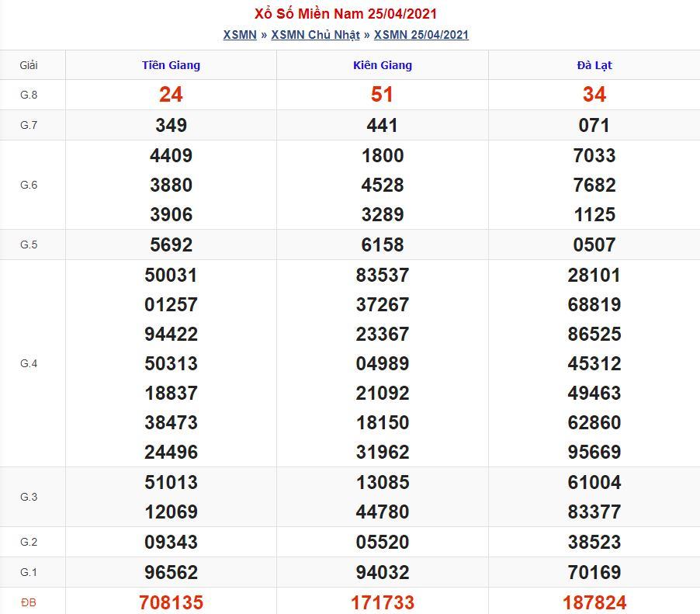Select the G.5 number 0507
This screenshot has height=614, width=700.
coord(594,245)
